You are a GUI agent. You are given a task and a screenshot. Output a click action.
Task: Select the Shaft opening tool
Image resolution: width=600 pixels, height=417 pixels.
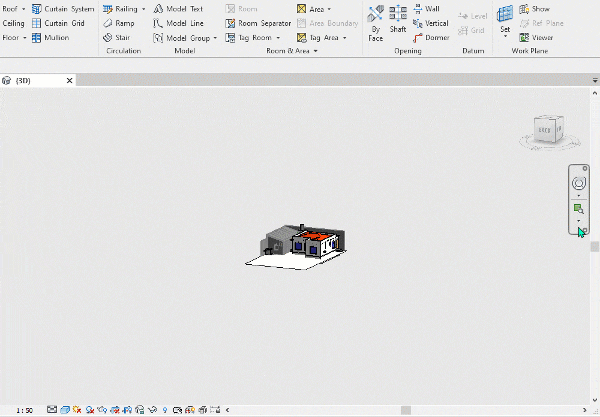pos(398,19)
